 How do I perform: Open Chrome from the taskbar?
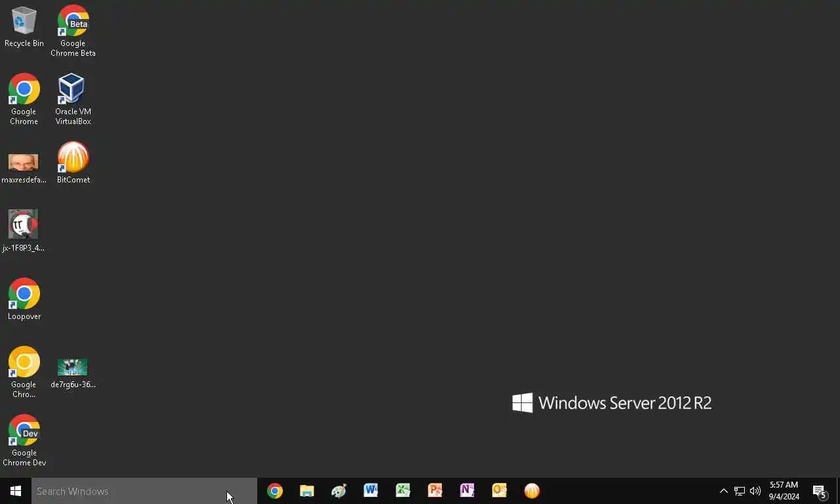coord(275,491)
